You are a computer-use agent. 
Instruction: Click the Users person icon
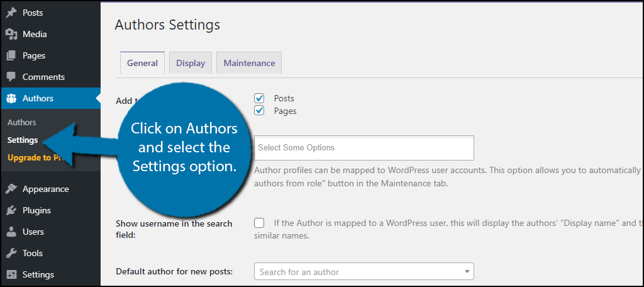click(11, 232)
